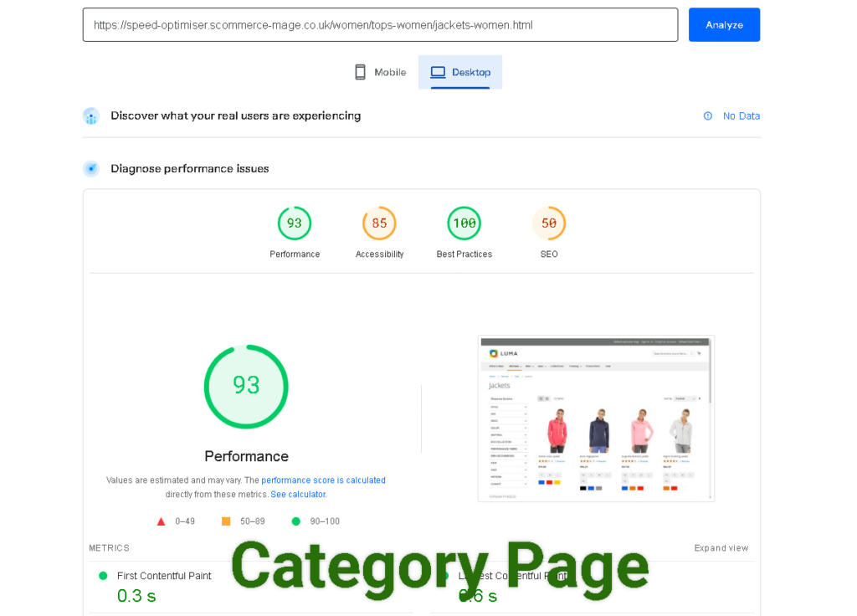This screenshot has height=616, width=857.
Task: Switch to the Mobile tab
Action: pyautogui.click(x=380, y=72)
